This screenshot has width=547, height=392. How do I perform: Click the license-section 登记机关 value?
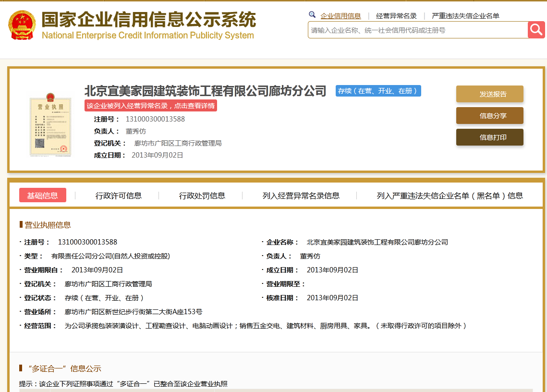pos(109,284)
